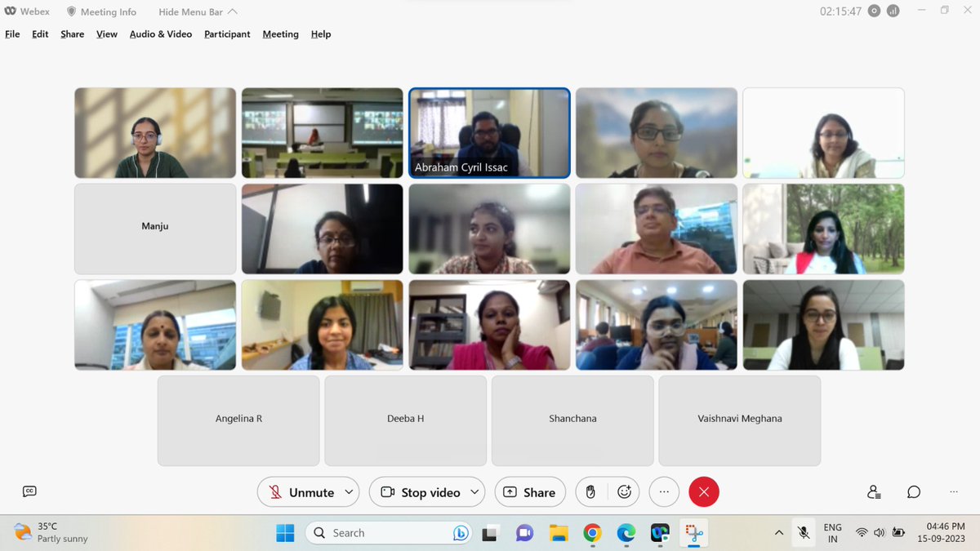Collapse menu bar via Hide Menu Bar
The image size is (980, 551).
point(198,11)
